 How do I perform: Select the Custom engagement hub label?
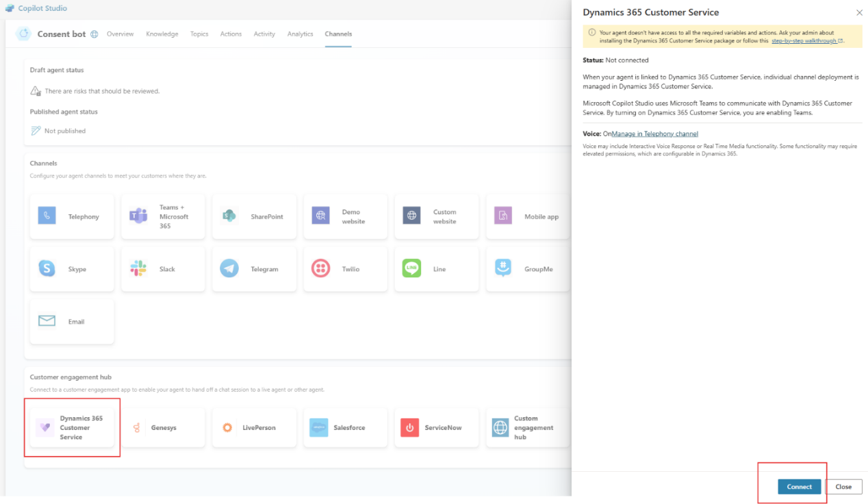click(534, 427)
